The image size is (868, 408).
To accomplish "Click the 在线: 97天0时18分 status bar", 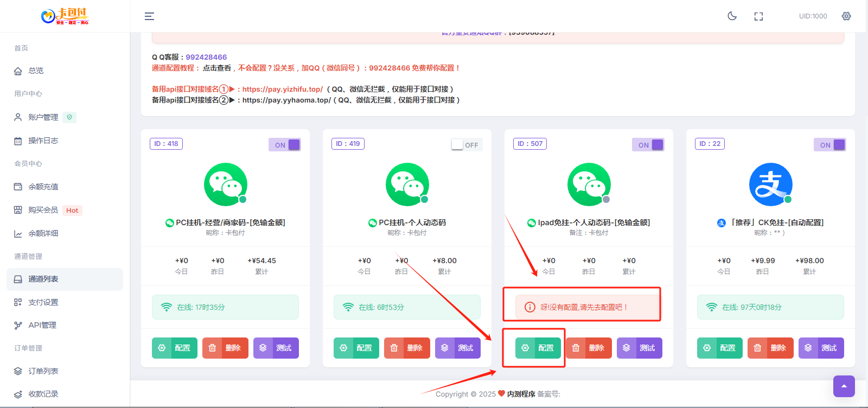I will pos(770,307).
